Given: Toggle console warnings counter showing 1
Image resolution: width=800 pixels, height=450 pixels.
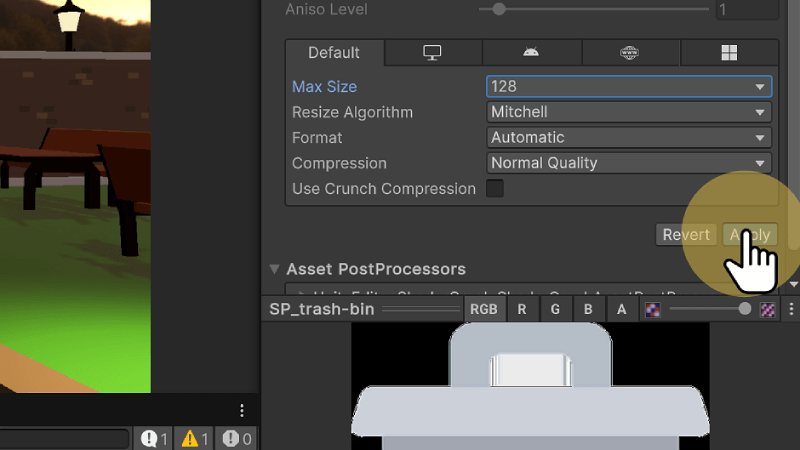Looking at the screenshot, I should point(195,439).
